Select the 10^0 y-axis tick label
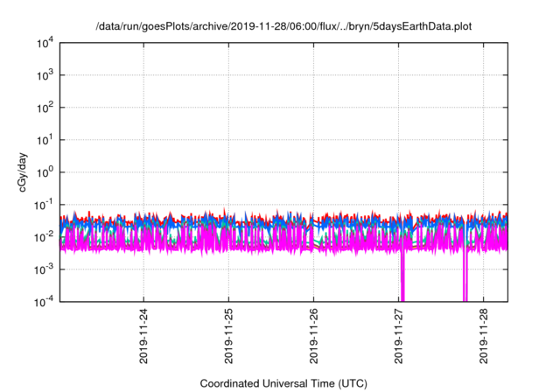The image size is (560, 392). 44,172
